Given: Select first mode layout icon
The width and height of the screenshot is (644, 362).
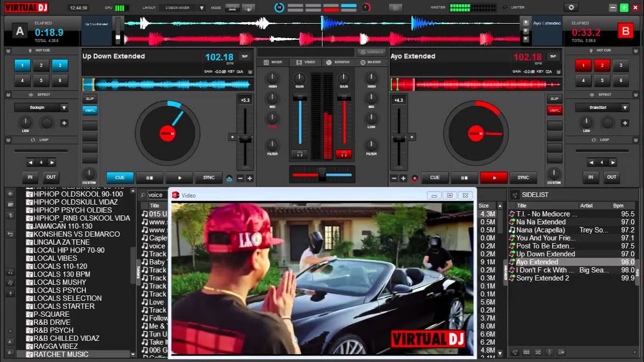Looking at the screenshot, I should point(232,8).
